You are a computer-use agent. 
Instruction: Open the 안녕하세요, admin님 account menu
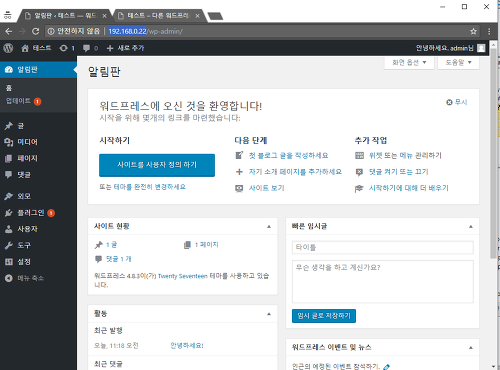pos(450,48)
